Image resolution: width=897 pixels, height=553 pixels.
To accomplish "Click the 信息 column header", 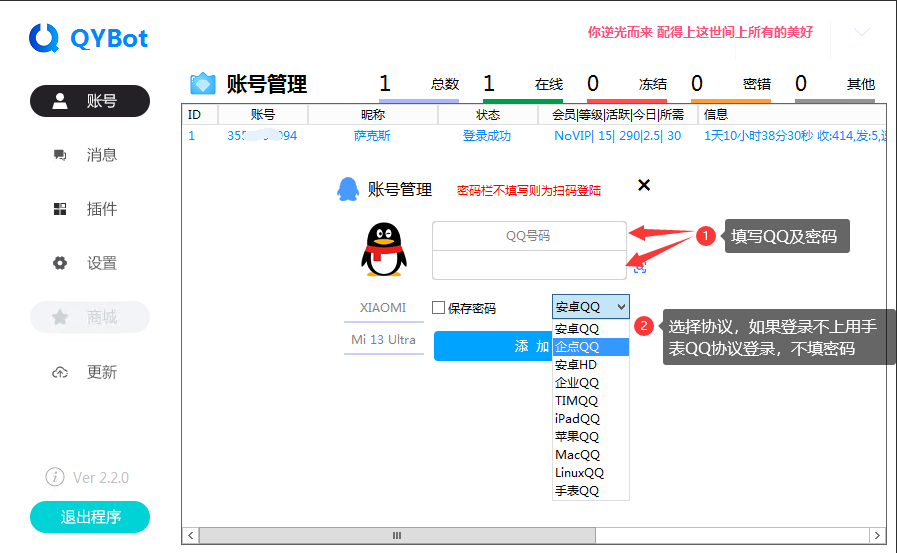I will coord(792,114).
